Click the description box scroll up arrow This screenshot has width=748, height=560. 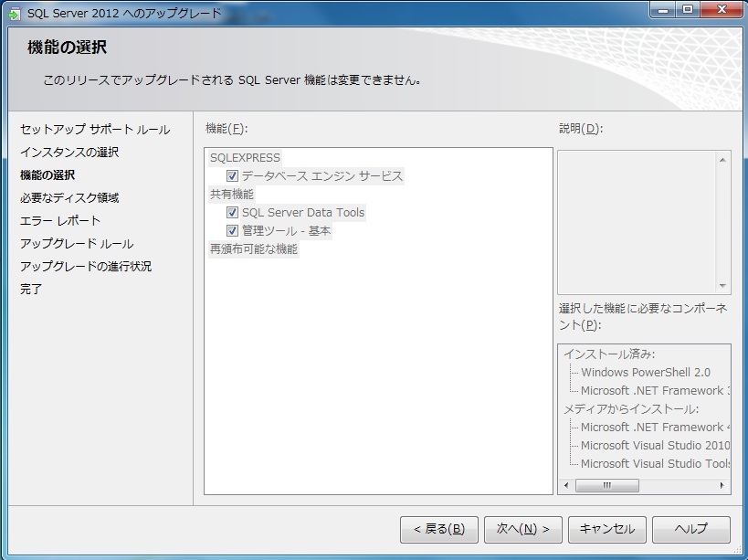click(x=723, y=160)
